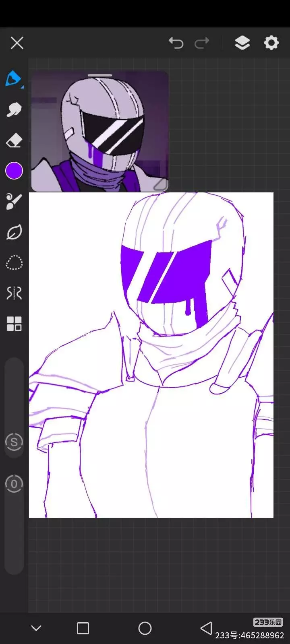The width and height of the screenshot is (290, 644).
Task: Select the eraser tool
Action: point(14,140)
